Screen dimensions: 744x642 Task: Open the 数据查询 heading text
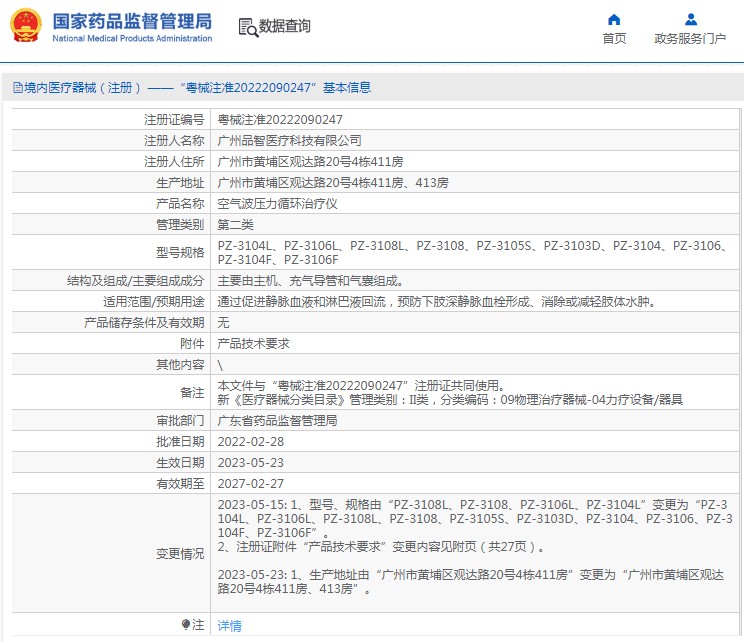285,27
